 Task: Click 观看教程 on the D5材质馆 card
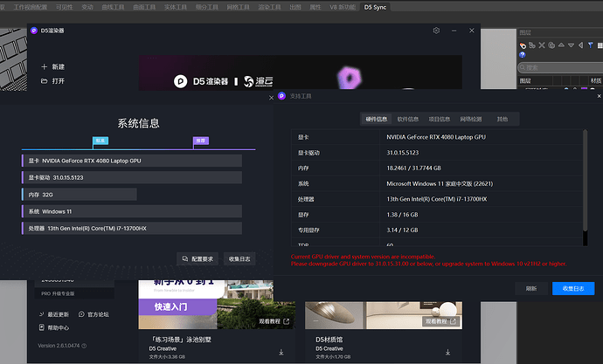[x=440, y=321]
